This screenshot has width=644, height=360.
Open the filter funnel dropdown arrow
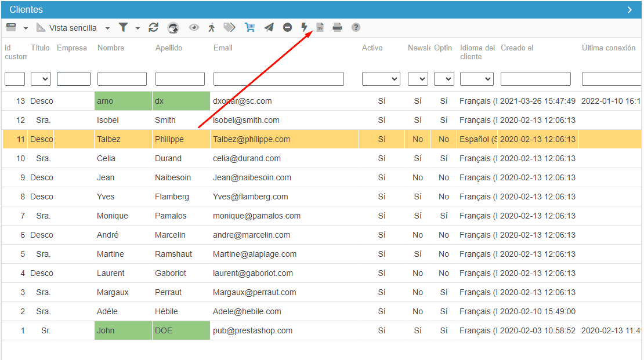(138, 28)
